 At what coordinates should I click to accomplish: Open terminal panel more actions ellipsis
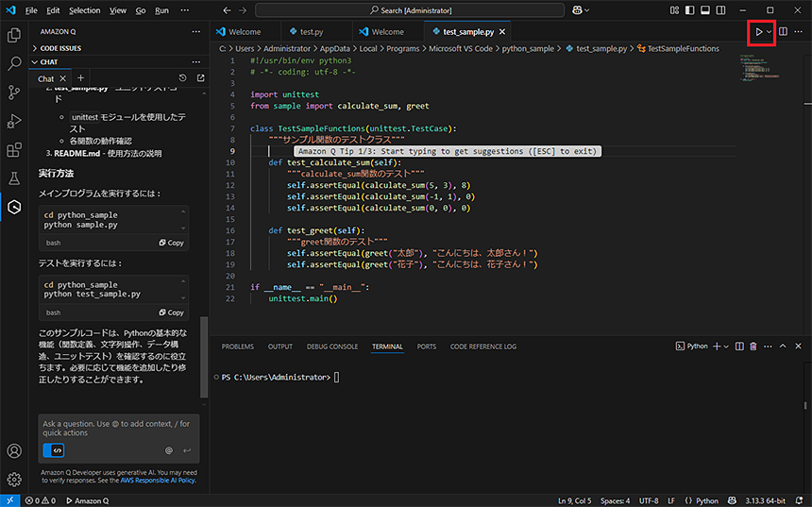(x=768, y=346)
